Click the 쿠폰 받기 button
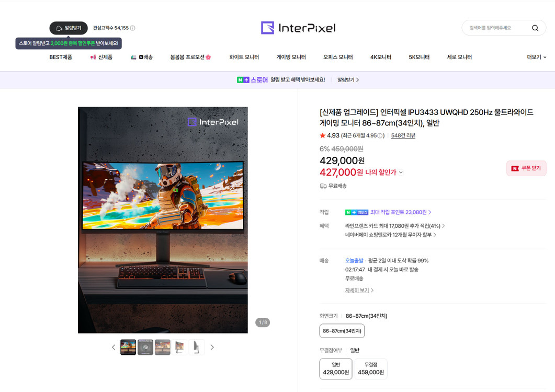The width and height of the screenshot is (555, 392). coord(526,168)
